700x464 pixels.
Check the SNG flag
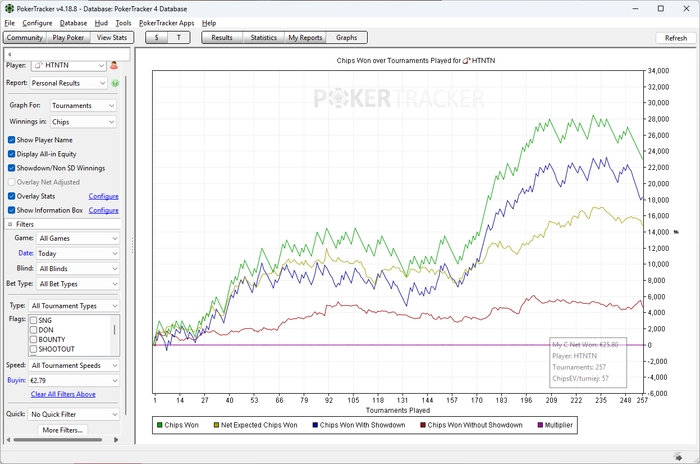tap(33, 320)
